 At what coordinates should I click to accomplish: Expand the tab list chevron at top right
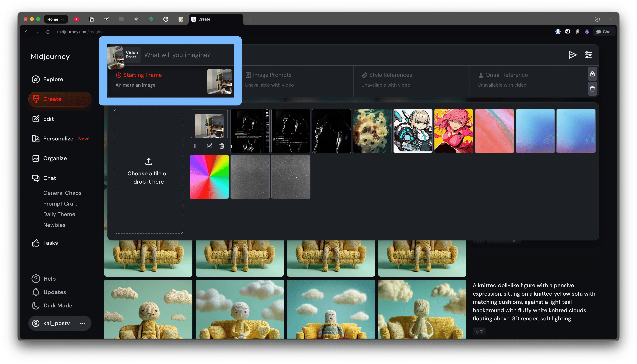(x=610, y=19)
